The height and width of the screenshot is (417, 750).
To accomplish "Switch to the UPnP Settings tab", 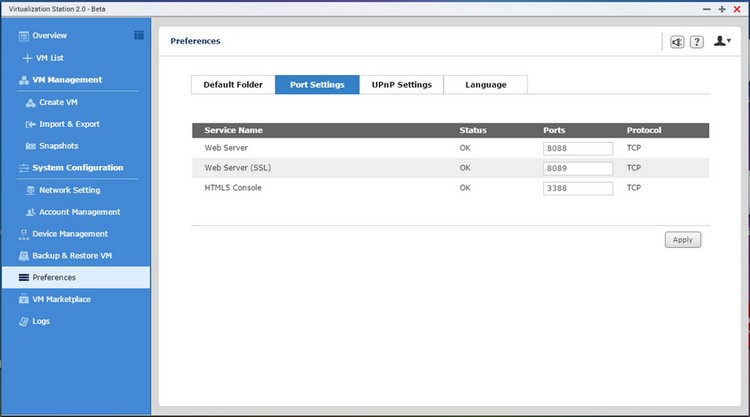I will [x=401, y=85].
